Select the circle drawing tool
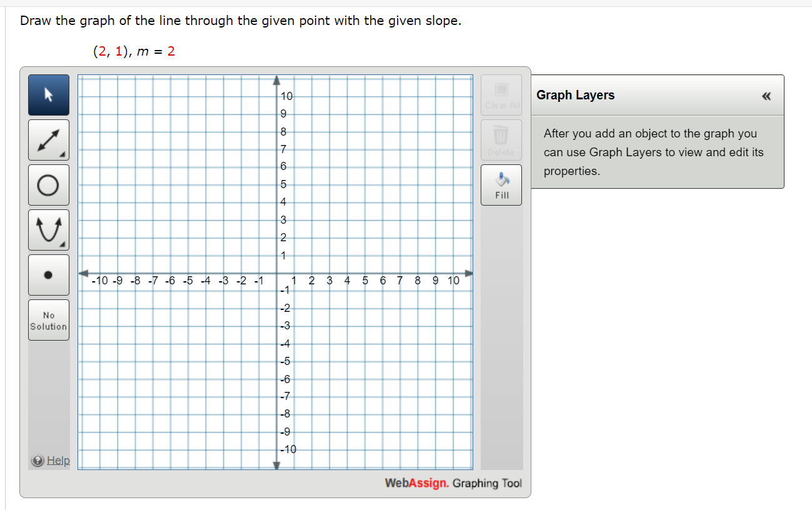The height and width of the screenshot is (510, 812). tap(48, 184)
